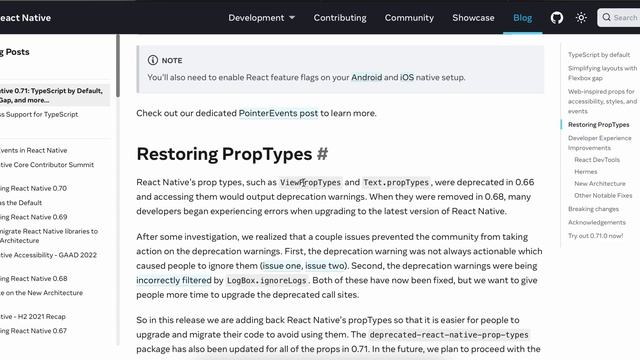640x360 pixels.
Task: Jump to Developer Experience Improvements in contents
Action: [600, 143]
